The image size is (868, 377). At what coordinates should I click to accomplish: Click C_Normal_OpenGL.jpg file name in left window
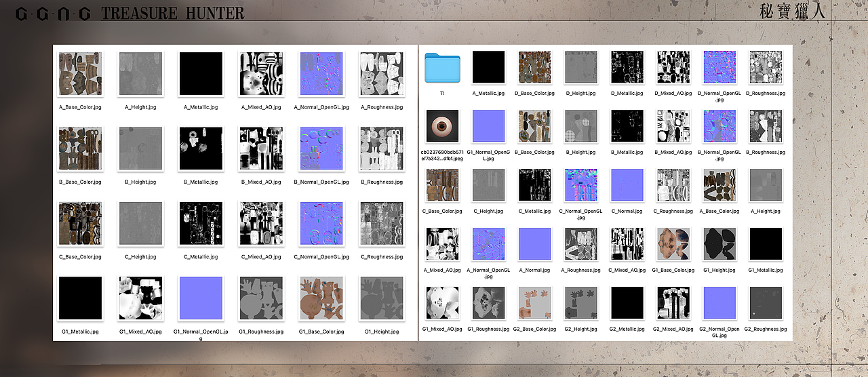tap(321, 257)
